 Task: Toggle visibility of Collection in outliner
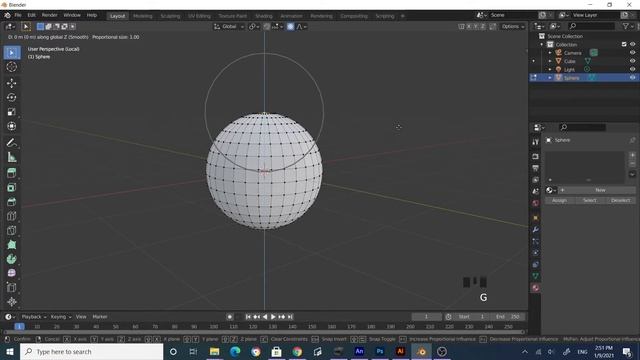[x=632, y=44]
